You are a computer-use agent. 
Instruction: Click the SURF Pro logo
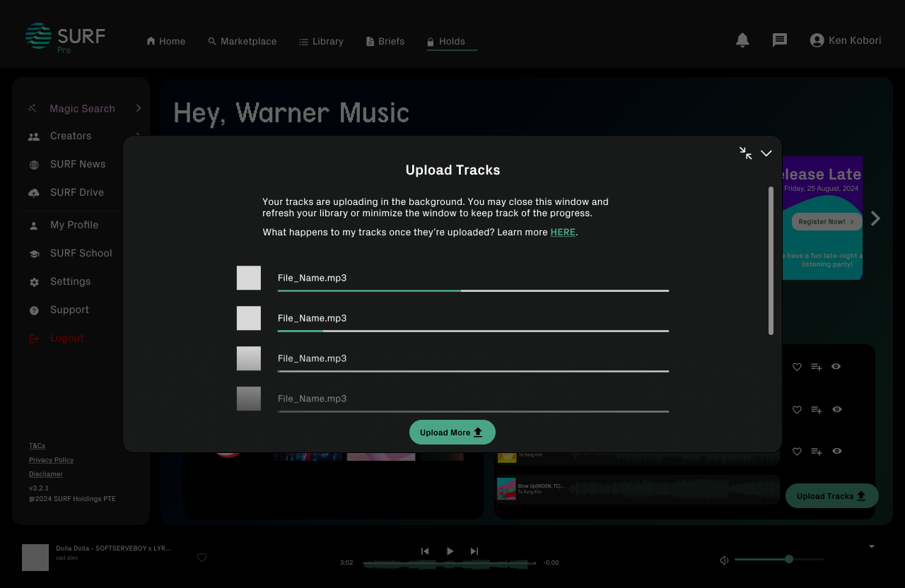(x=65, y=37)
